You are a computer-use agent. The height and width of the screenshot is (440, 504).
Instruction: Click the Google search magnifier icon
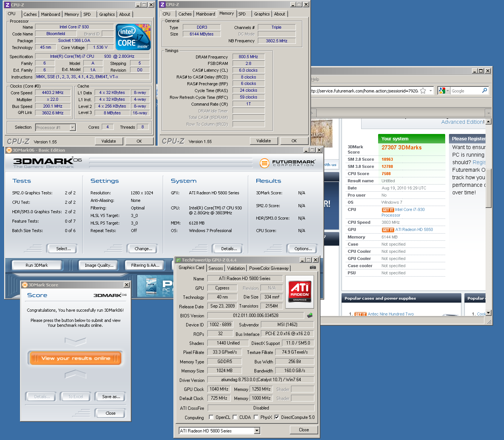[485, 91]
